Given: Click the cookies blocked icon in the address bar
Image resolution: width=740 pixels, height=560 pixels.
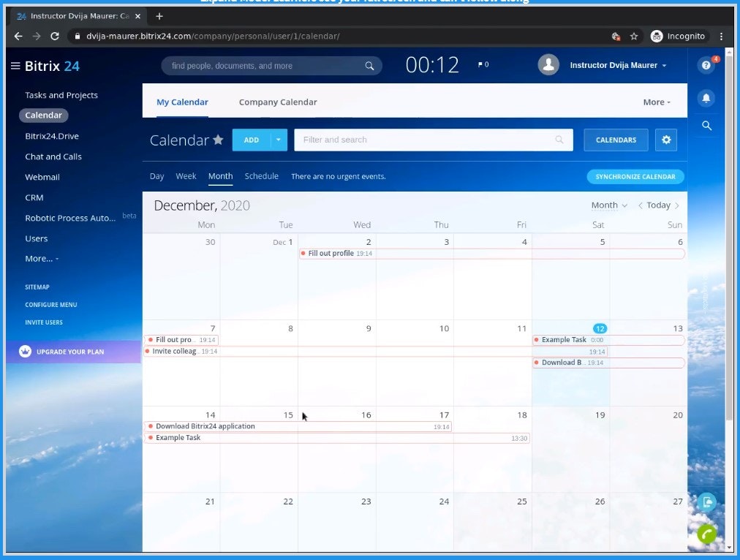Looking at the screenshot, I should coord(616,37).
